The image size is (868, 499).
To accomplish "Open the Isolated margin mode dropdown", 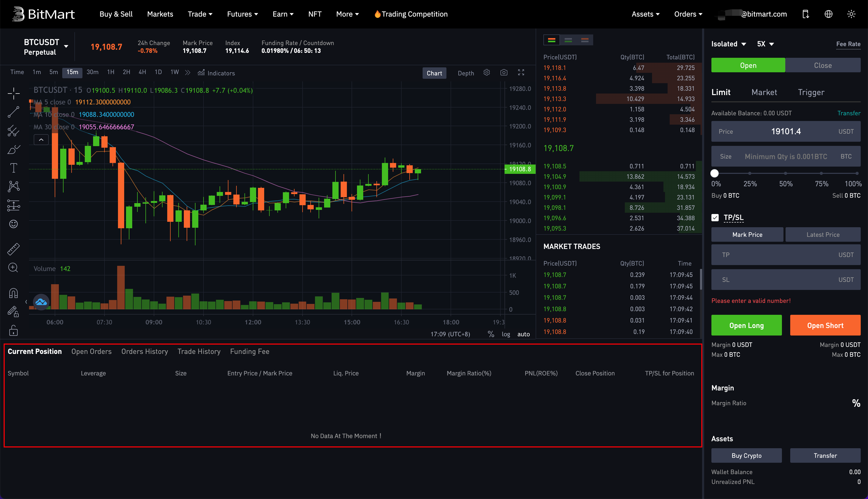I will click(x=729, y=44).
